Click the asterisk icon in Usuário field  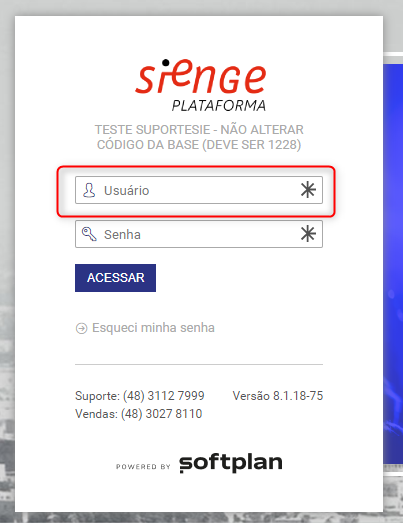click(x=308, y=190)
